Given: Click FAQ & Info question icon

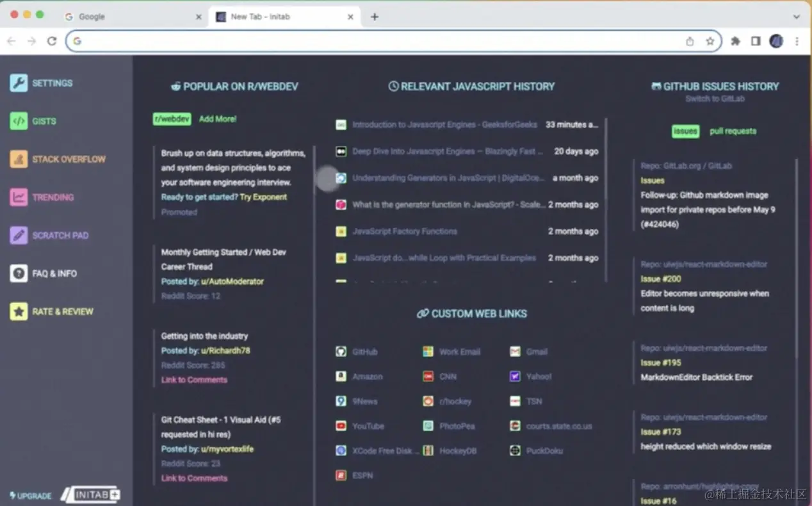Looking at the screenshot, I should (19, 273).
